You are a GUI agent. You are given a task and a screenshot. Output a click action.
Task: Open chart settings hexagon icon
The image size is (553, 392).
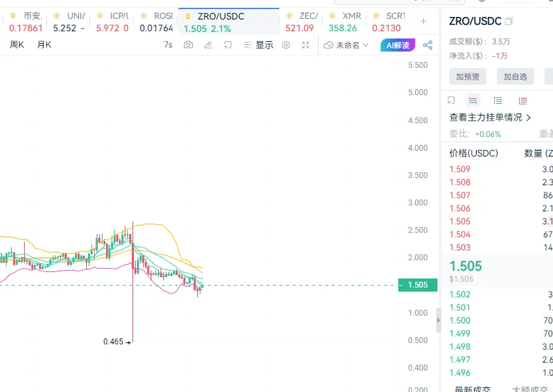coord(286,45)
